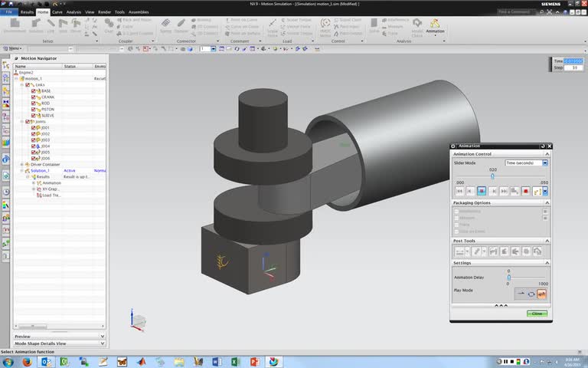Expand the Driver Container node
Viewport: 588px width, 368px height.
[x=22, y=164]
